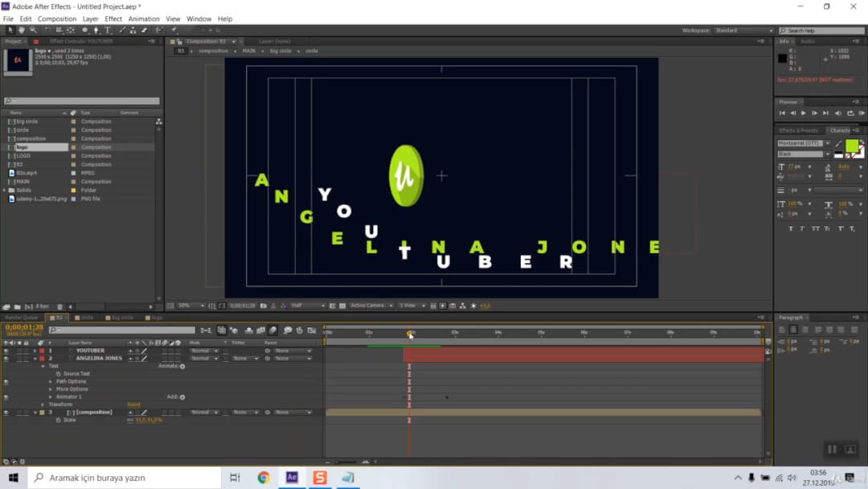The height and width of the screenshot is (489, 868).
Task: Jump to first frame in Preview panel
Action: click(x=782, y=113)
